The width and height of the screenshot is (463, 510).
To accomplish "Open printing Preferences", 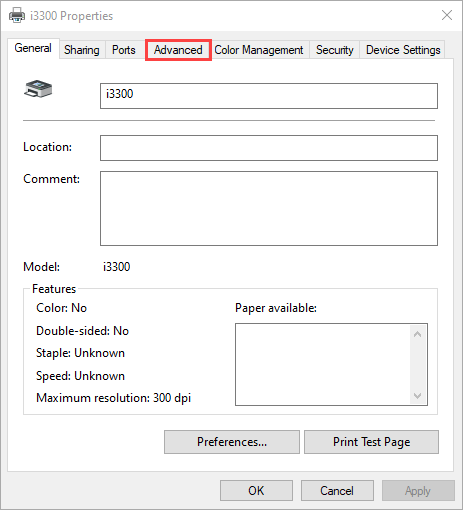I will pos(232,442).
